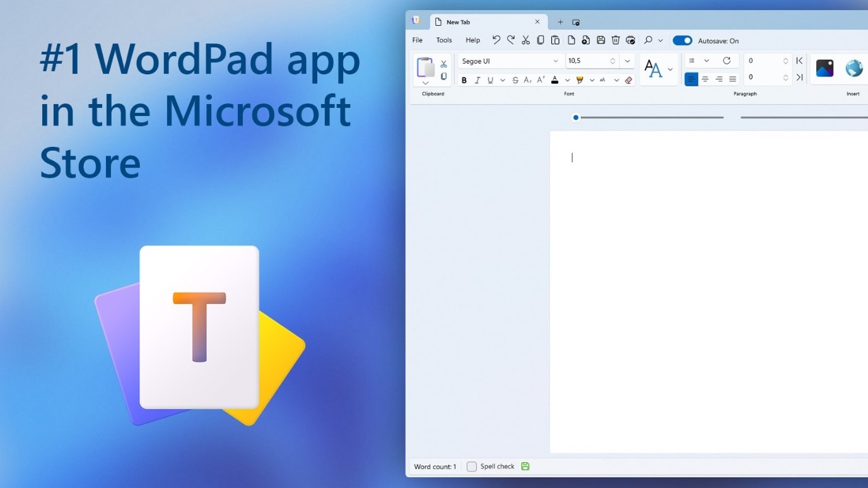The width and height of the screenshot is (868, 488).
Task: Expand the underline style dropdown arrow
Action: point(503,80)
